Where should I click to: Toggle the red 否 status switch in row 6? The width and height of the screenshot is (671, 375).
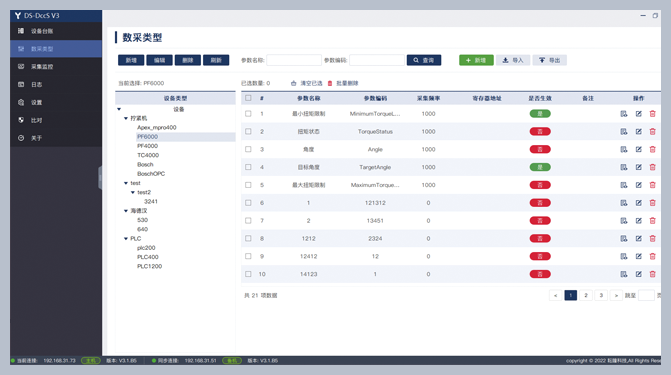540,203
